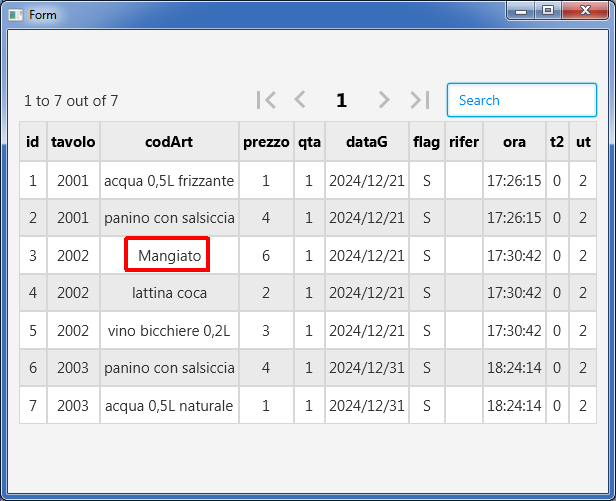Click prezzo value 6 in Mangiato row
The image size is (616, 501).
pos(266,255)
